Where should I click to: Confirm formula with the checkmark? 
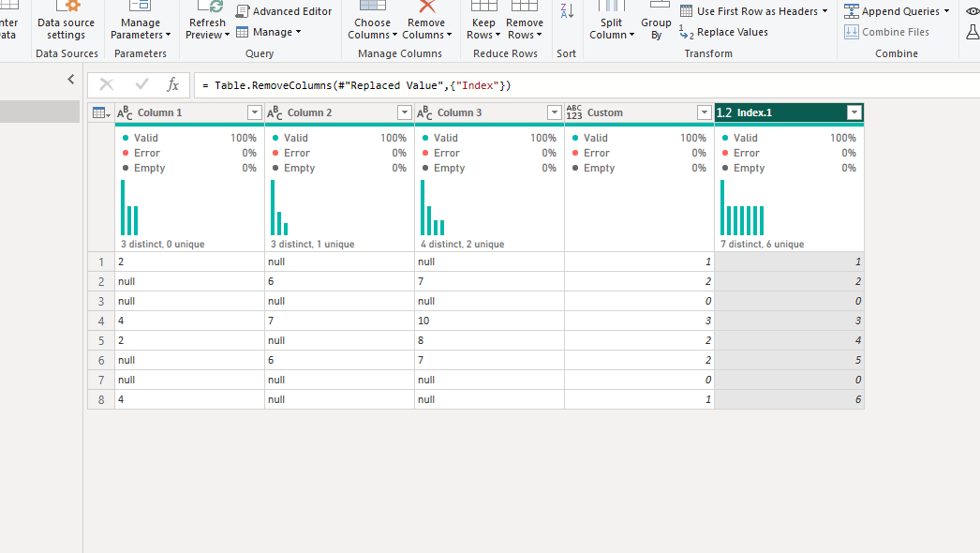click(141, 84)
